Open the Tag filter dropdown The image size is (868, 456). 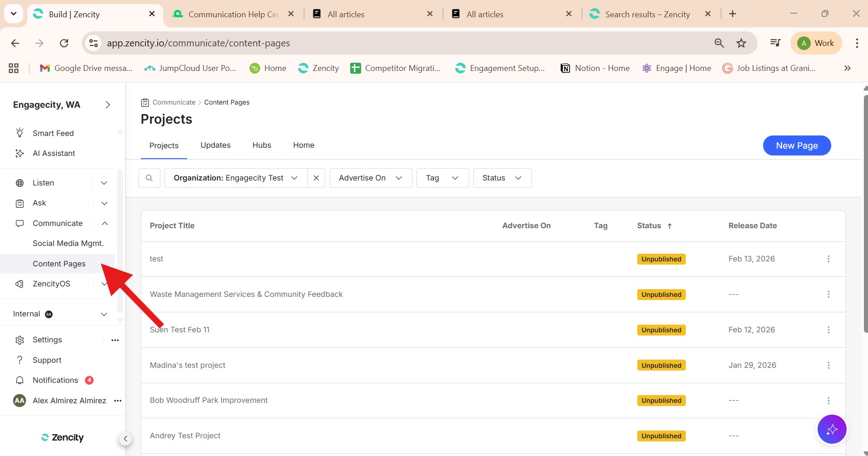pos(442,178)
